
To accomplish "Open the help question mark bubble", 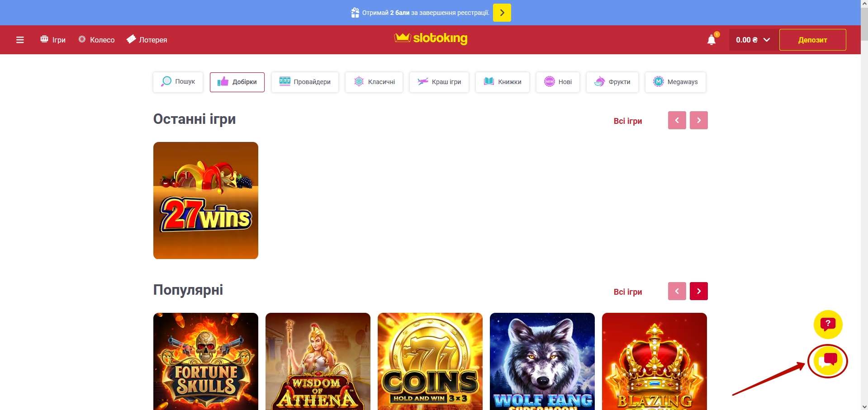I will click(x=828, y=324).
